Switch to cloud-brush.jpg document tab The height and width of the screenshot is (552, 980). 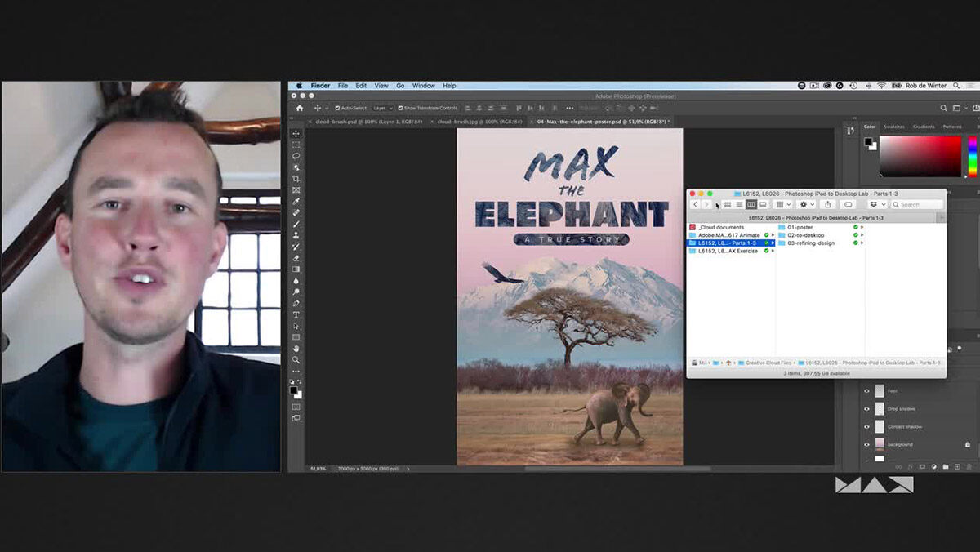[478, 122]
